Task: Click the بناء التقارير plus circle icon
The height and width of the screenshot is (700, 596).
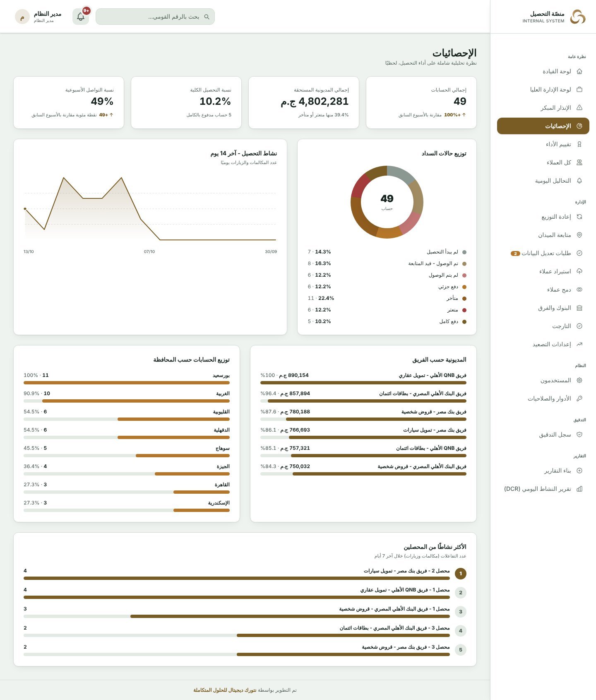Action: [579, 471]
